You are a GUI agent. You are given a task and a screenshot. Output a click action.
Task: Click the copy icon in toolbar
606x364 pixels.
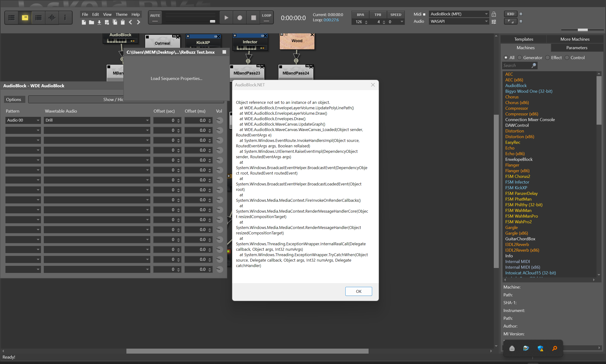[115, 22]
